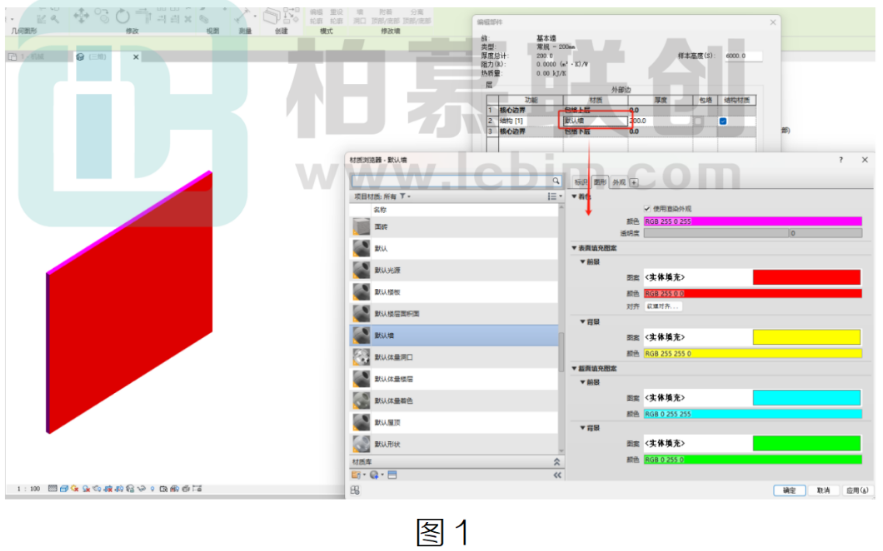
Task: Click the 应用(A) button
Action: [x=857, y=490]
